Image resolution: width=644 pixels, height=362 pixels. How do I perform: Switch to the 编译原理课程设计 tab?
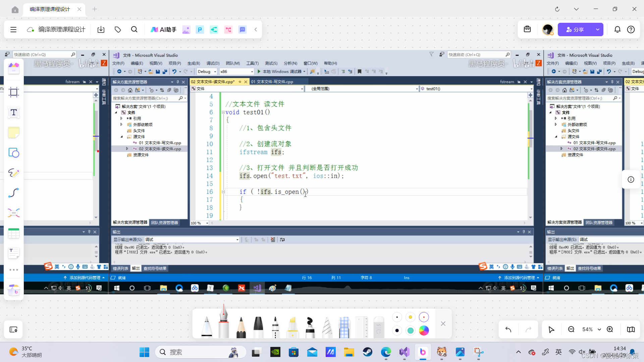pyautogui.click(x=50, y=9)
